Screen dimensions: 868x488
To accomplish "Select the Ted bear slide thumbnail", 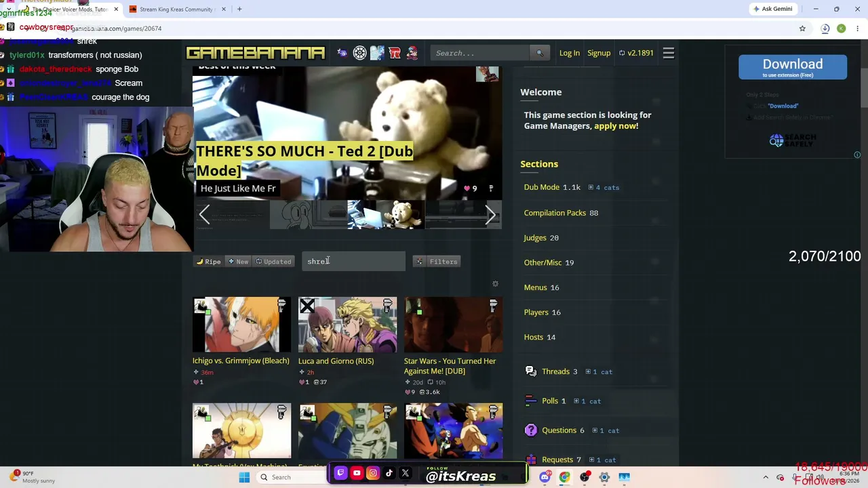I will 386,215.
